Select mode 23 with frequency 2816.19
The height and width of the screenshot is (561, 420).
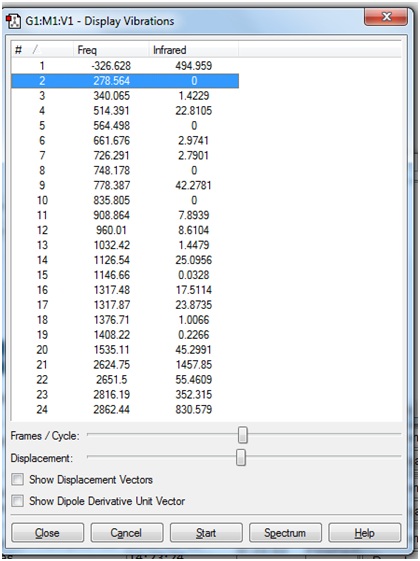125,395
